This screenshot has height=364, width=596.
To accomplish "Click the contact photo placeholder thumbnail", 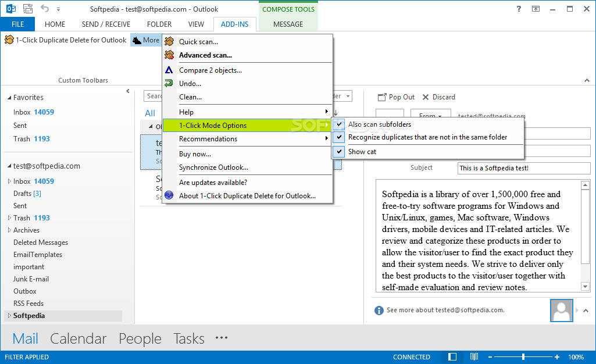I will 562,311.
